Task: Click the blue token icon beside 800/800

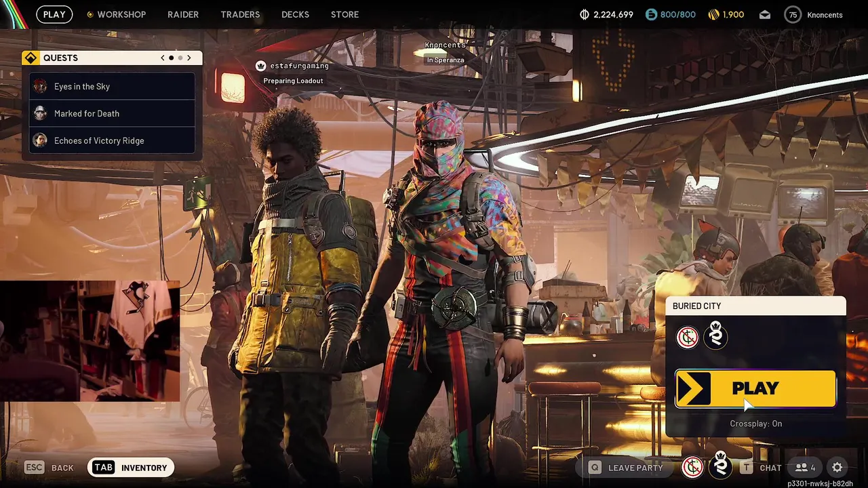Action: (x=651, y=14)
